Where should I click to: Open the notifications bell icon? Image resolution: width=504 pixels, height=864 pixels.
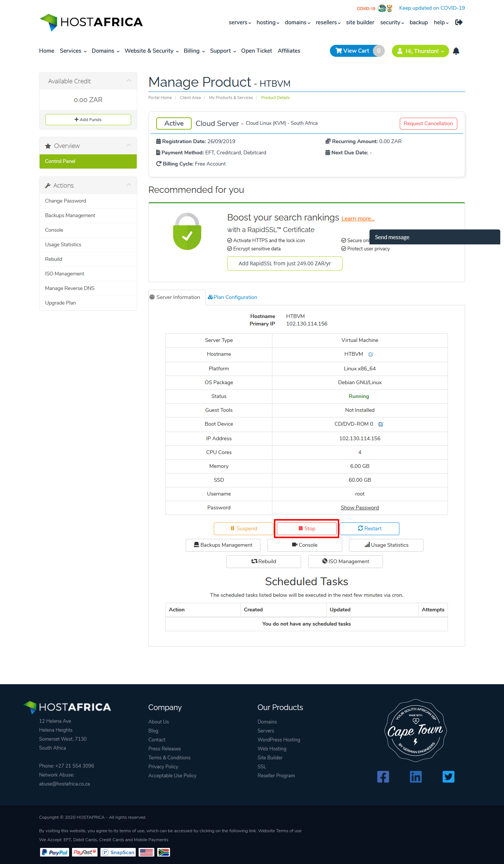point(456,51)
